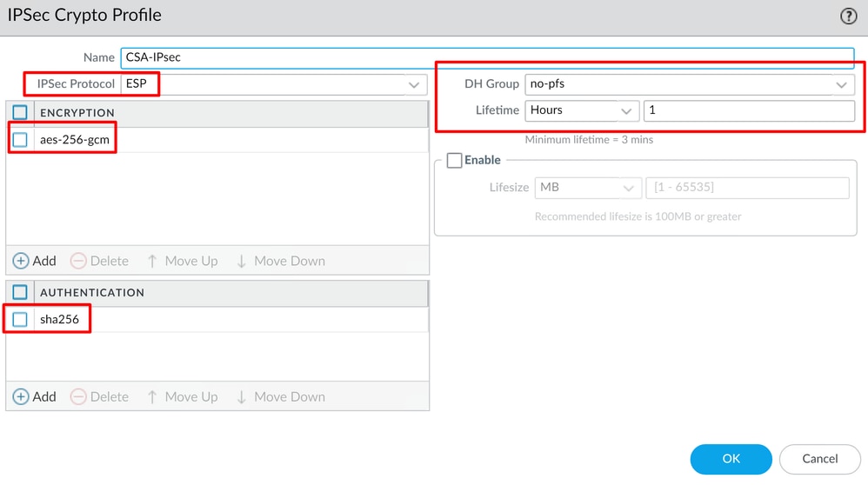Viewport: 868px width, 485px height.
Task: Add an entry to the Authentication list
Action: coord(34,396)
